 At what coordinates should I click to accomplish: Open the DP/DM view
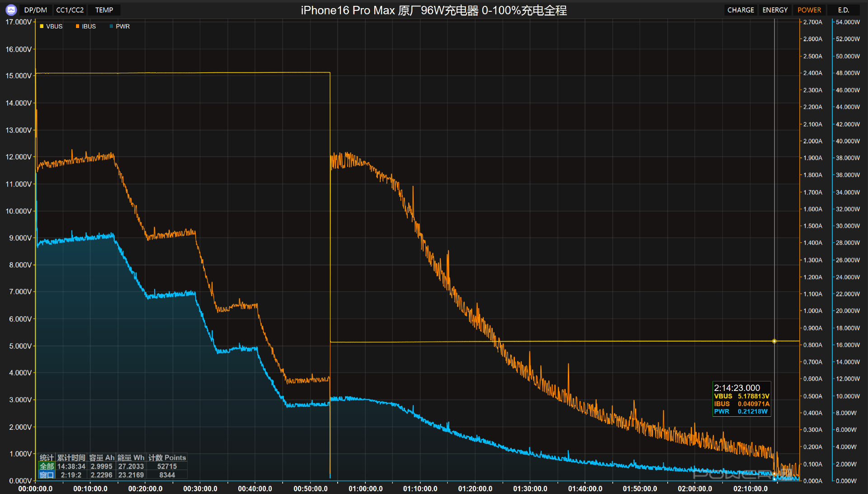[35, 10]
